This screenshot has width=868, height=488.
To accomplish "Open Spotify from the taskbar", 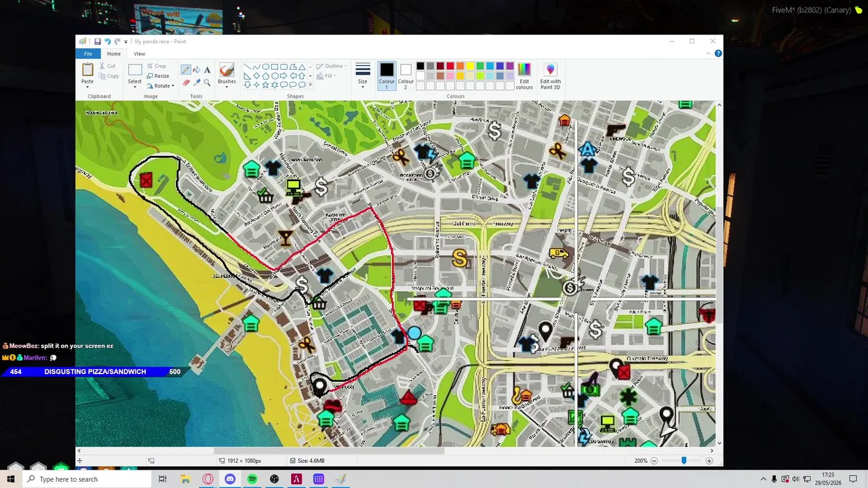I will click(x=252, y=479).
